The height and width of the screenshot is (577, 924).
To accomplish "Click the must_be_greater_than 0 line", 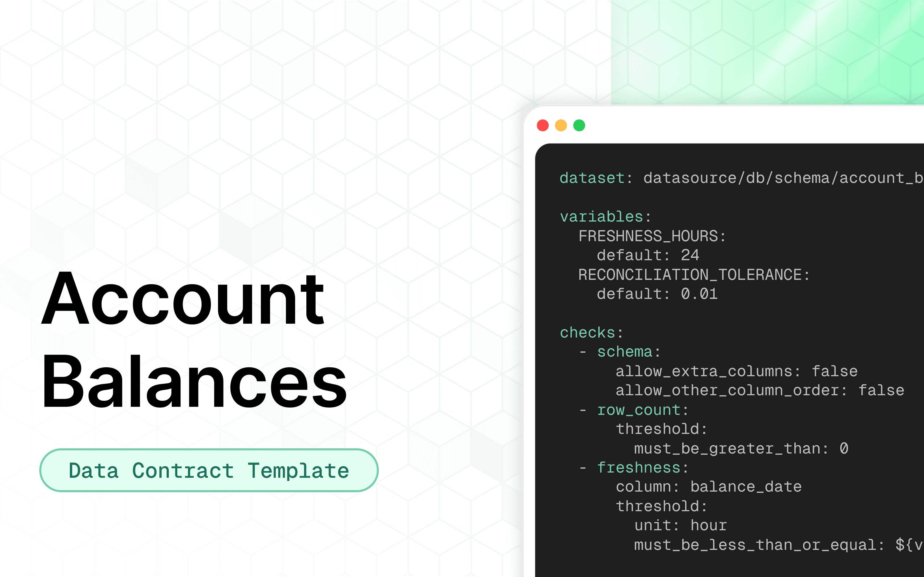I will 741,448.
